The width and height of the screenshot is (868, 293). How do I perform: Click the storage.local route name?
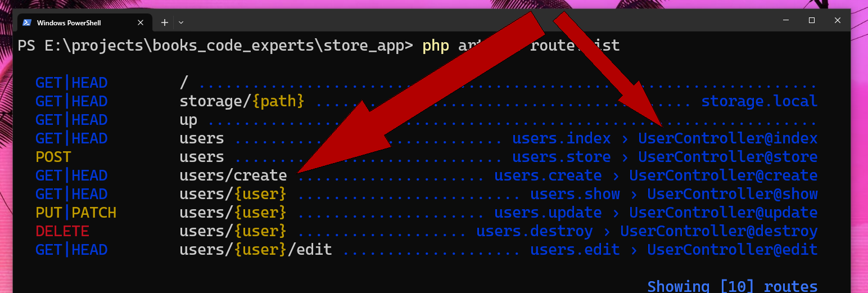coord(759,101)
